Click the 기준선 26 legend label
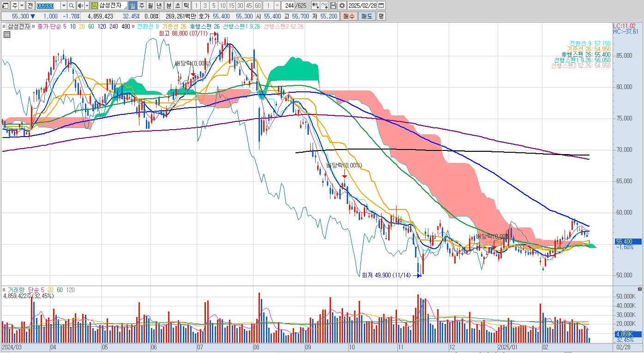This screenshot has height=353, width=644. point(174,27)
